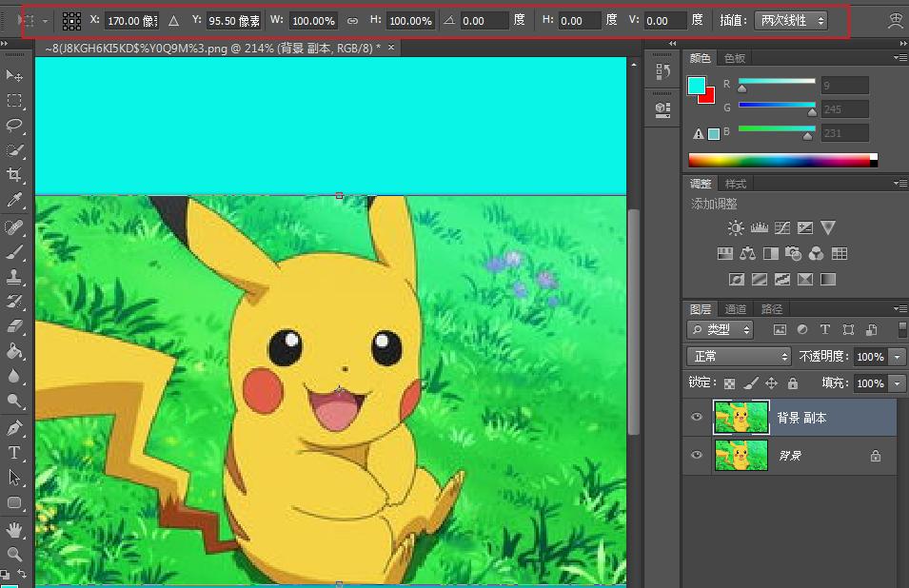Select the Lasso tool

coord(14,125)
